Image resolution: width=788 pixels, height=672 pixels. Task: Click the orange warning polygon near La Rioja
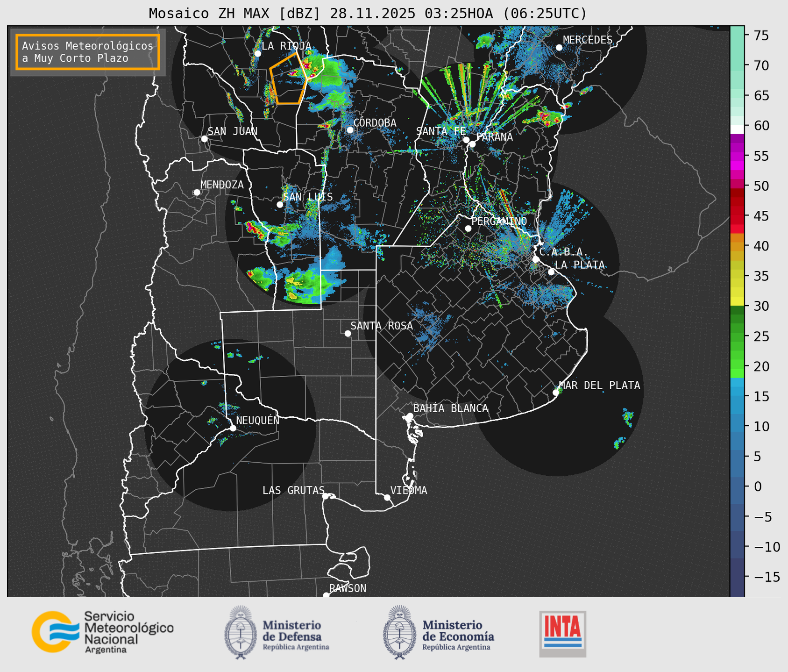[288, 78]
